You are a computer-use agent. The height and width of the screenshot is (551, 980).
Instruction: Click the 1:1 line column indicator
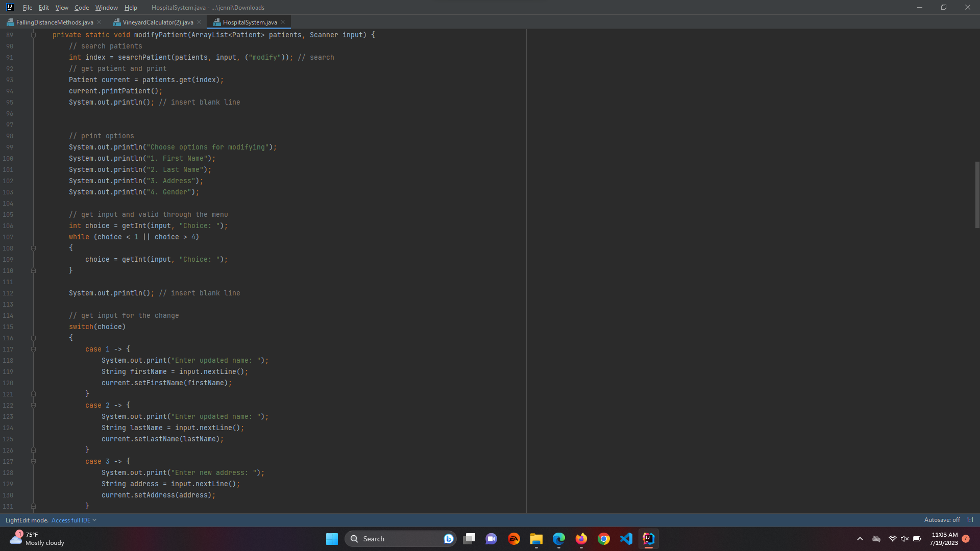point(970,520)
